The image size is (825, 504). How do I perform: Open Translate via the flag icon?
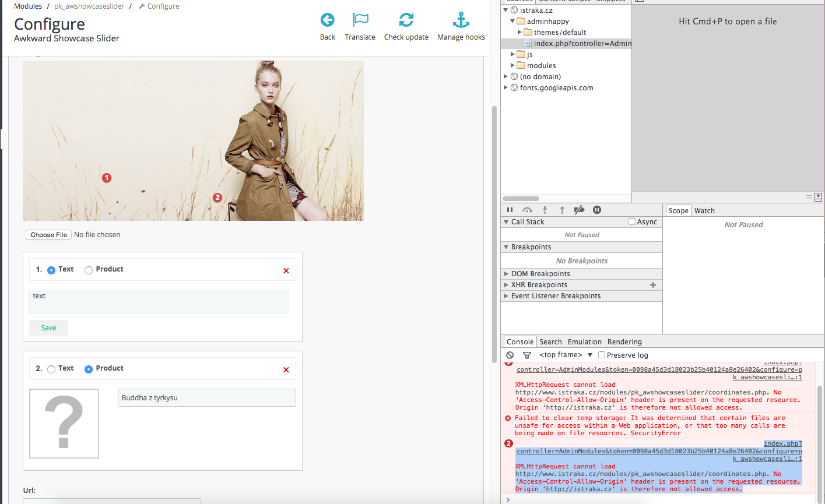point(360,20)
